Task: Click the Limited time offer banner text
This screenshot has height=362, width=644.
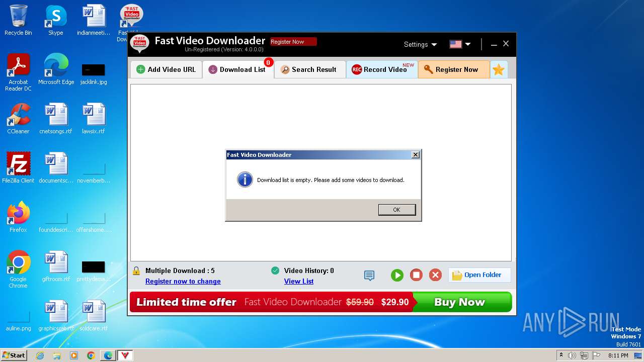Action: (186, 302)
